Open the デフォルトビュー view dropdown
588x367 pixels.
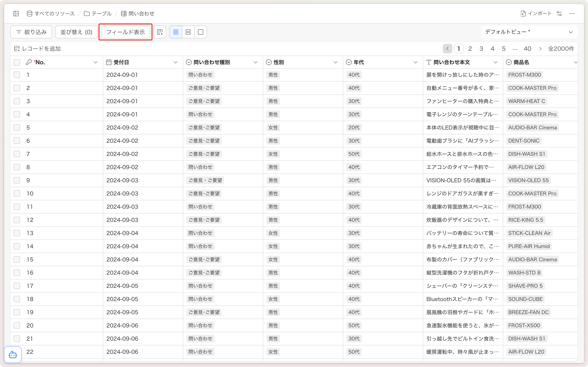pyautogui.click(x=529, y=32)
